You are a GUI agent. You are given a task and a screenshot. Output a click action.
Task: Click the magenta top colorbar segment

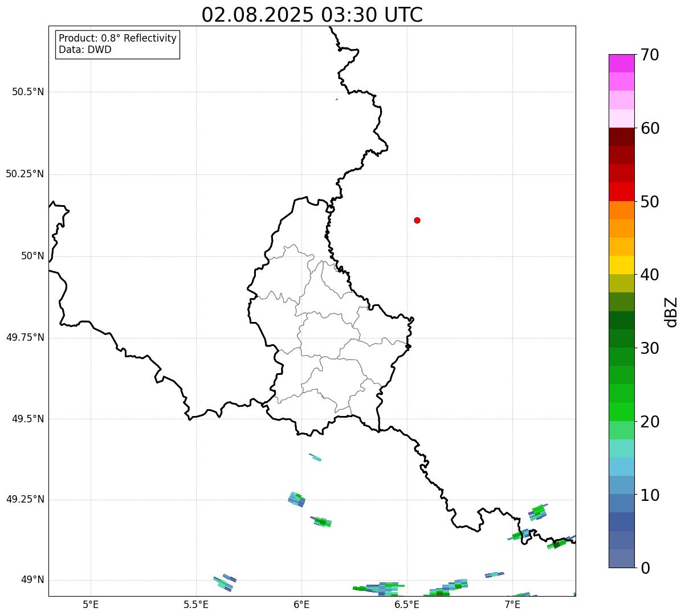pyautogui.click(x=621, y=63)
